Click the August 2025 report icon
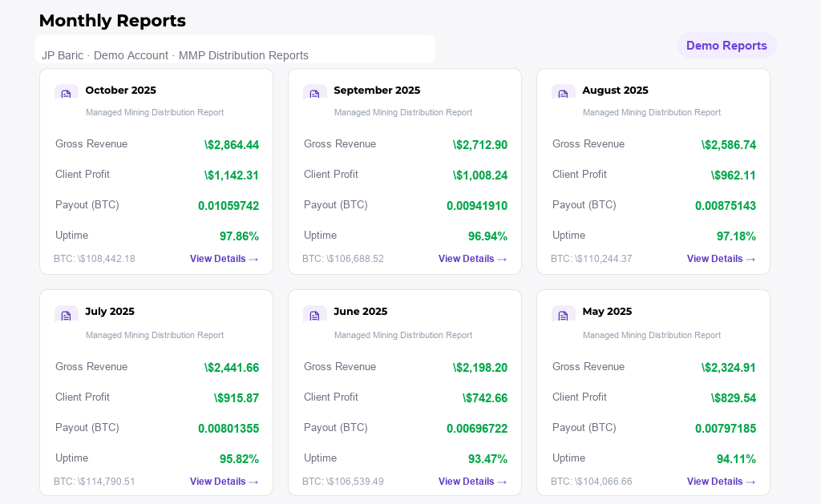Viewport: 821px width, 504px height. point(563,94)
